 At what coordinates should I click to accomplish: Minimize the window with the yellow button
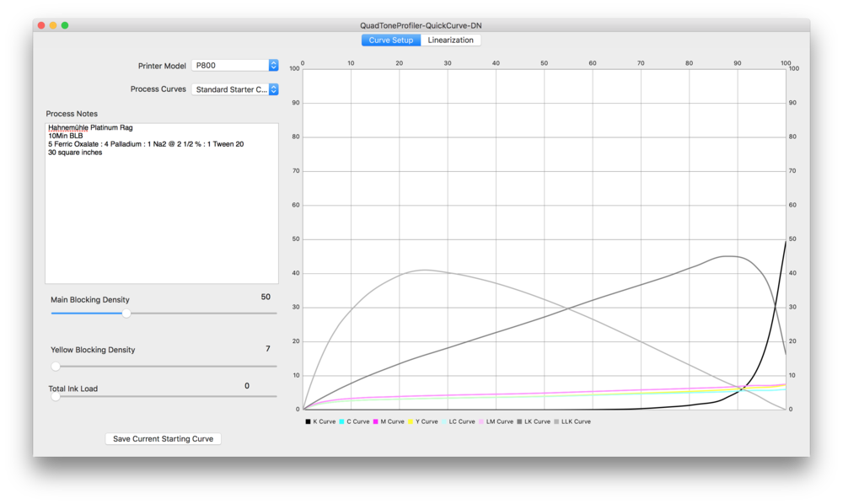(x=53, y=25)
